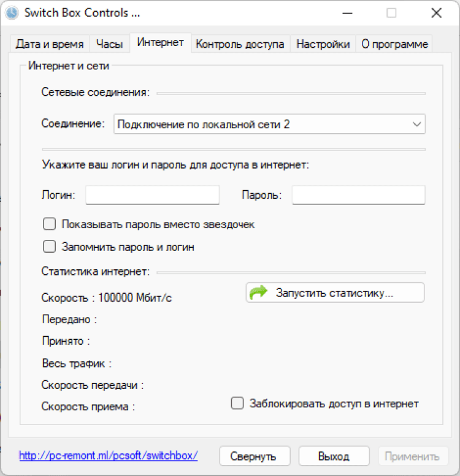Select the Контроль доступа tab
Viewport: 460px width, 476px height.
(240, 44)
